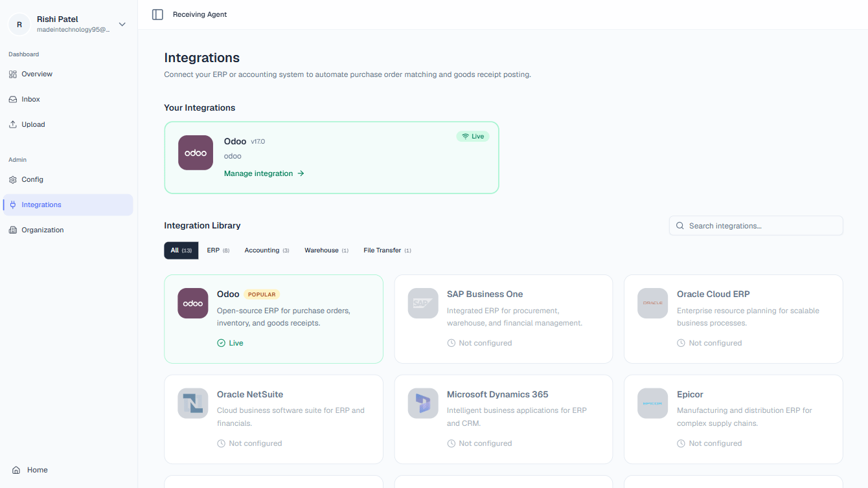
Task: Click the Oracle Cloud ERP clock icon
Action: (681, 343)
